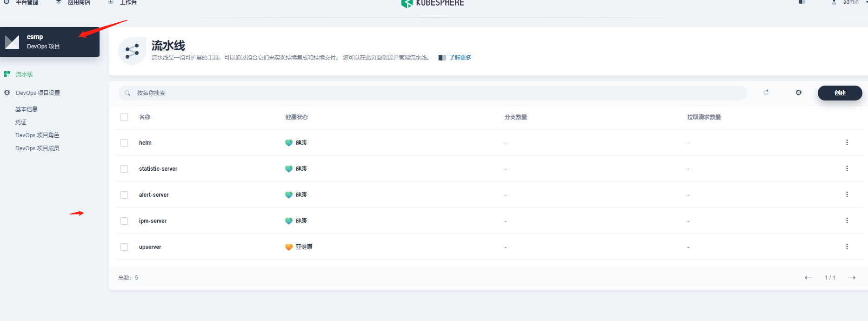Check the alert-server pipeline checkbox
Screen dimensions: 868x321
[124, 195]
